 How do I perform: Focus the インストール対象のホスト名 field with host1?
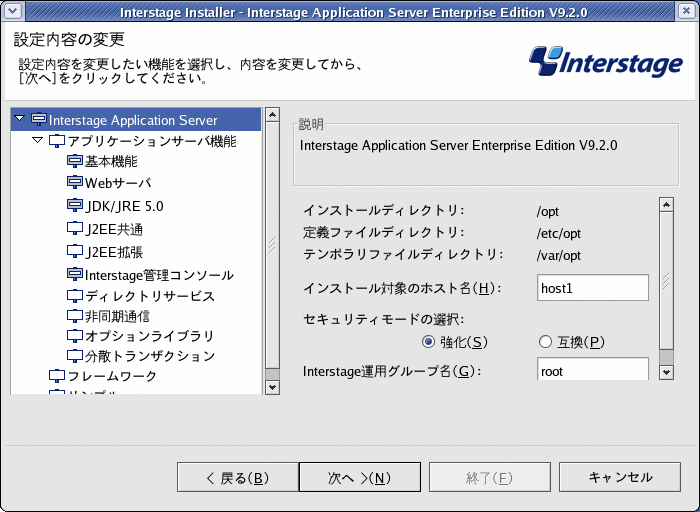(x=592, y=287)
